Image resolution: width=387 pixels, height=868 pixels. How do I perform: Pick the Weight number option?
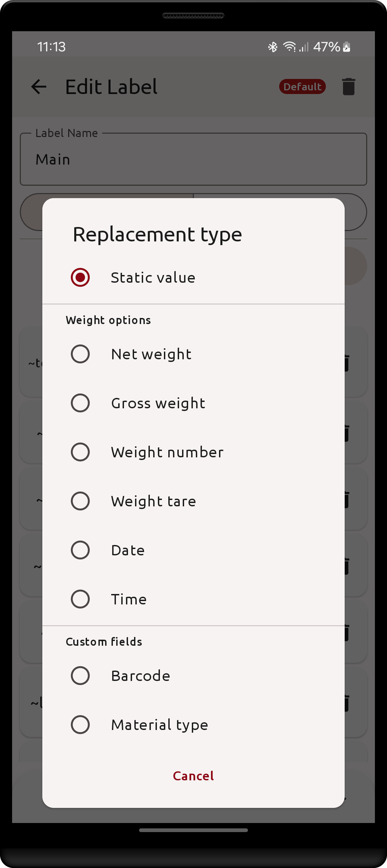tap(80, 452)
